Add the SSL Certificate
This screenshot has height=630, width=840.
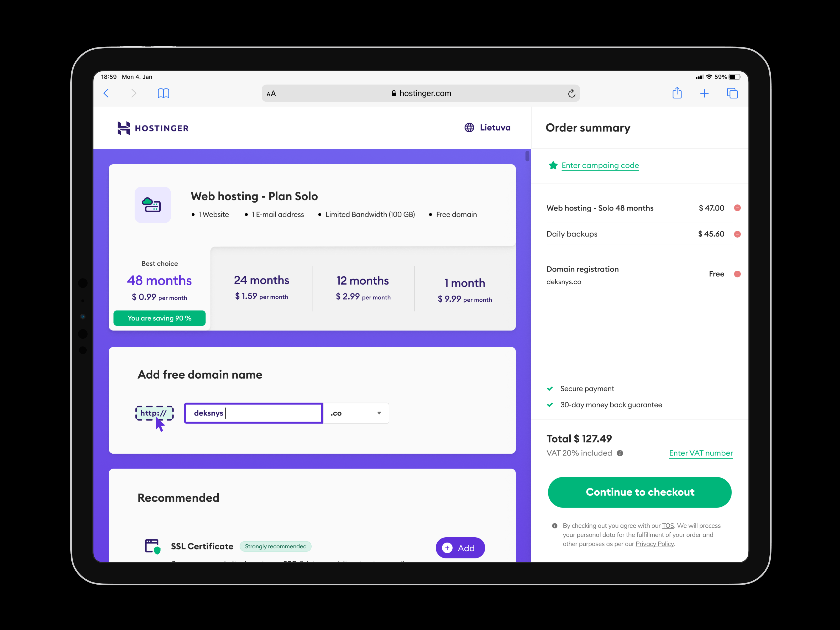[x=460, y=548]
